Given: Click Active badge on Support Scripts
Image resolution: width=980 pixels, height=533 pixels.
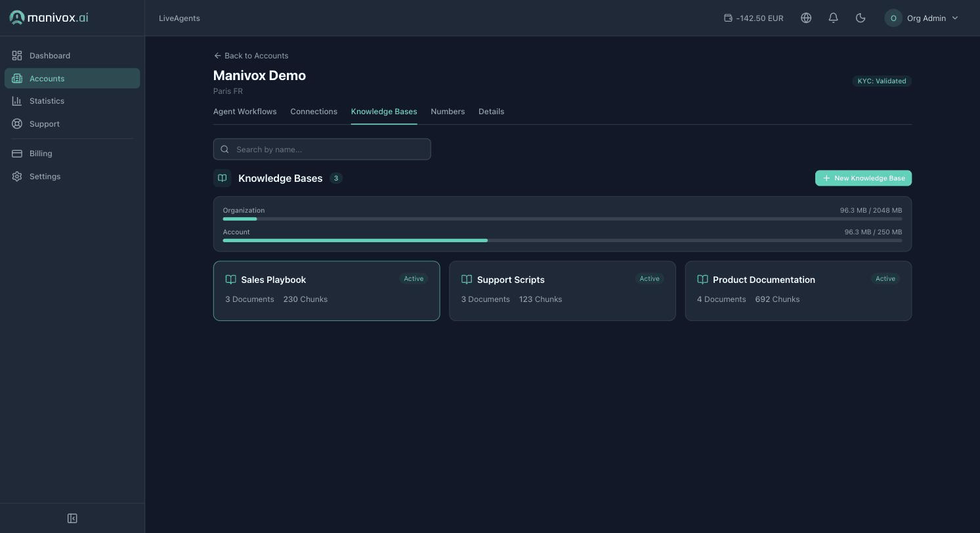Looking at the screenshot, I should [649, 279].
